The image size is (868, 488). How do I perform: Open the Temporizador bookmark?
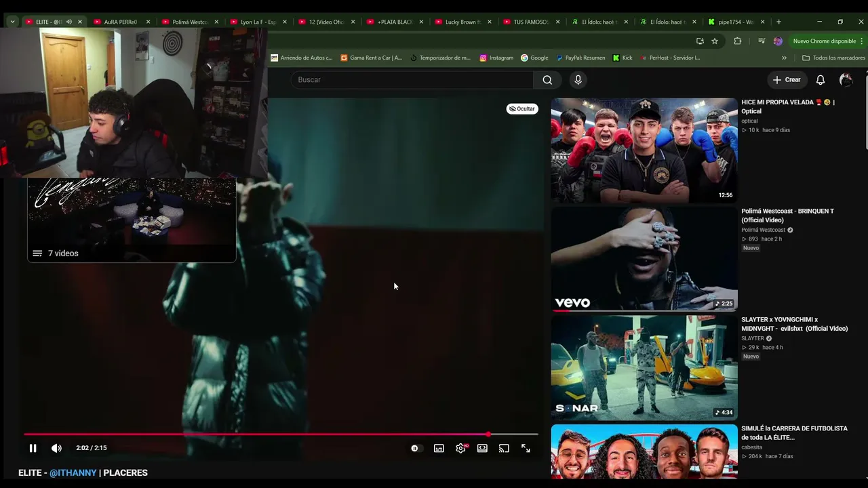tap(441, 58)
